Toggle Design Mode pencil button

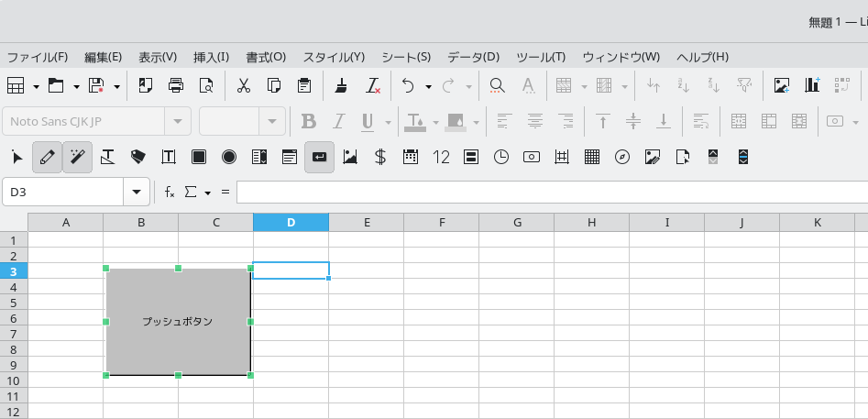click(47, 157)
